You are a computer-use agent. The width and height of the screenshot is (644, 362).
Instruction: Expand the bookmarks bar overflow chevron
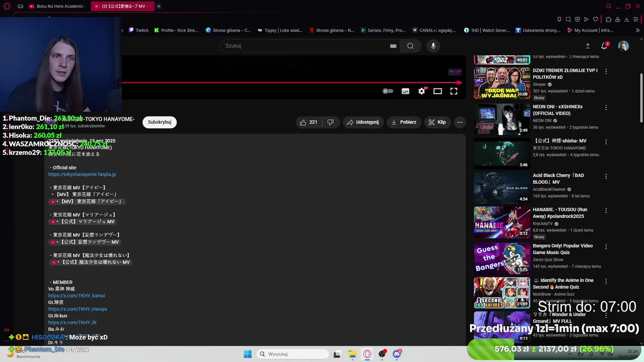(x=637, y=30)
